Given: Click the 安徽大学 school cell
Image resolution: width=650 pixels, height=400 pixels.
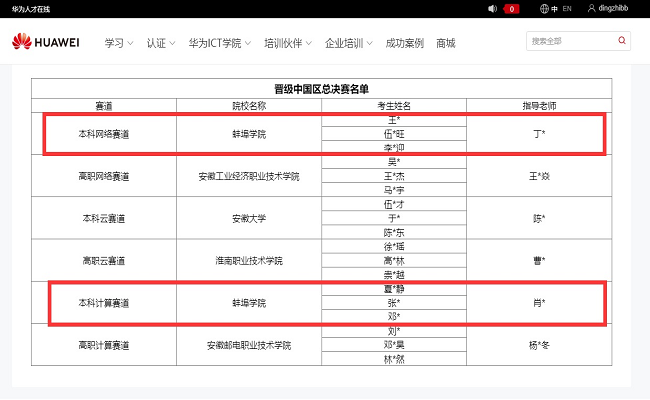Looking at the screenshot, I should pos(249,218).
